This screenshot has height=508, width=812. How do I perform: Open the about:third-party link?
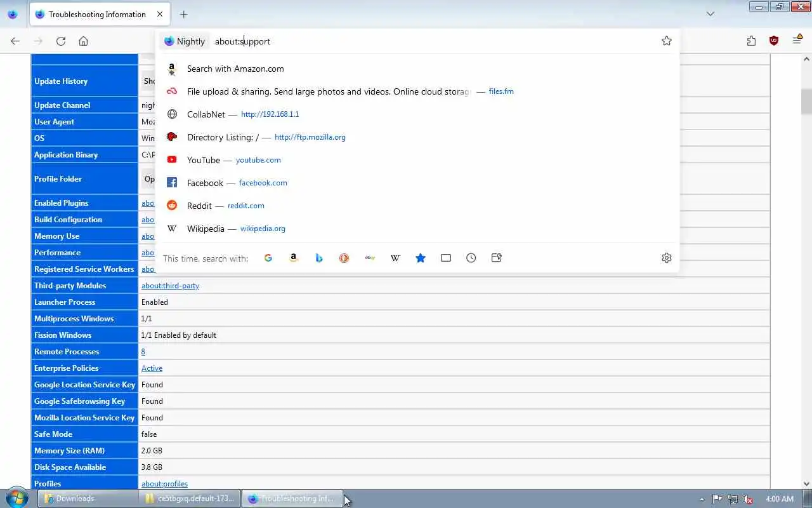(x=170, y=286)
